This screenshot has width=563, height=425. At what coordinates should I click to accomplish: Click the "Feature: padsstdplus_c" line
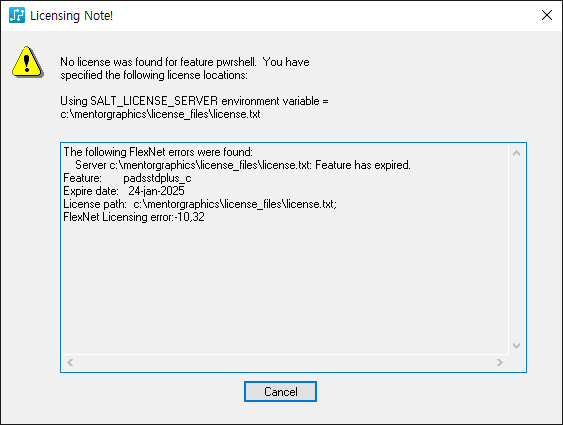(127, 178)
